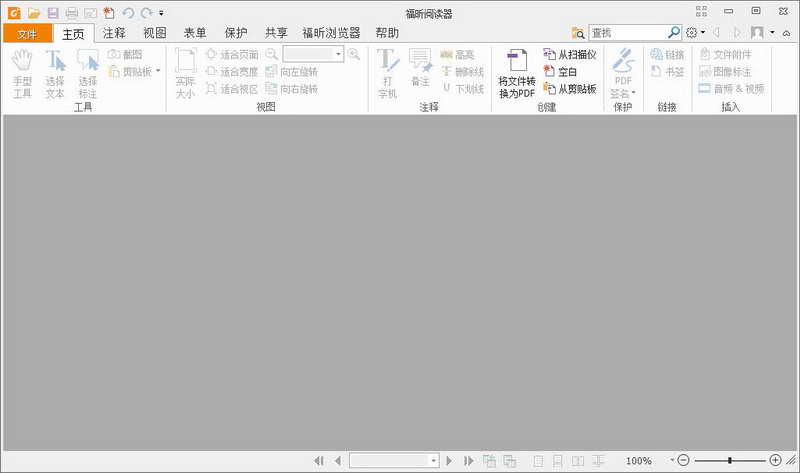Click the folder search icon beside search box
This screenshot has width=800, height=473.
point(578,33)
